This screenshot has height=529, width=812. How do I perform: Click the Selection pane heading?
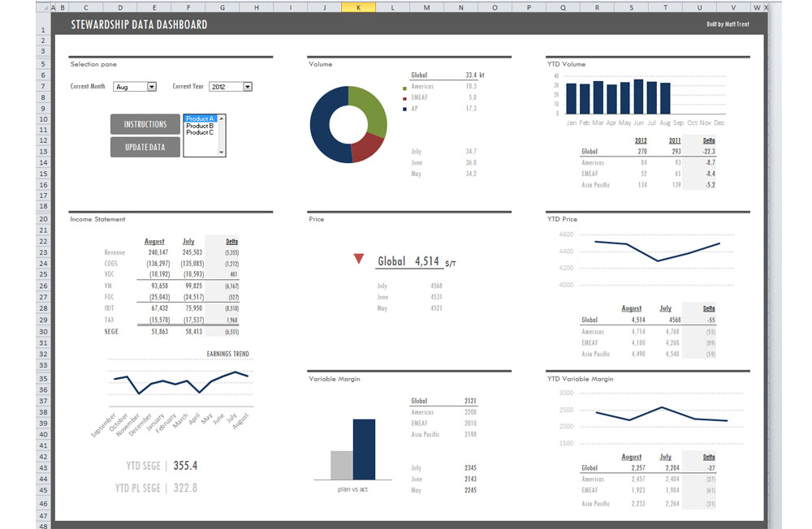pos(93,64)
